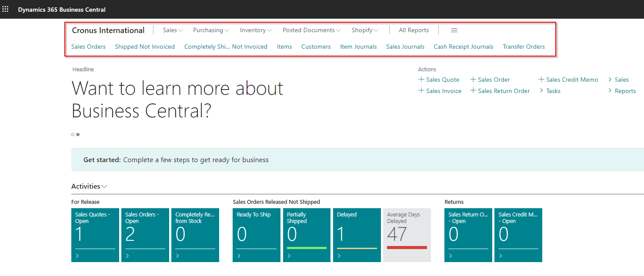
Task: Open Transfer Orders
Action: point(524,47)
